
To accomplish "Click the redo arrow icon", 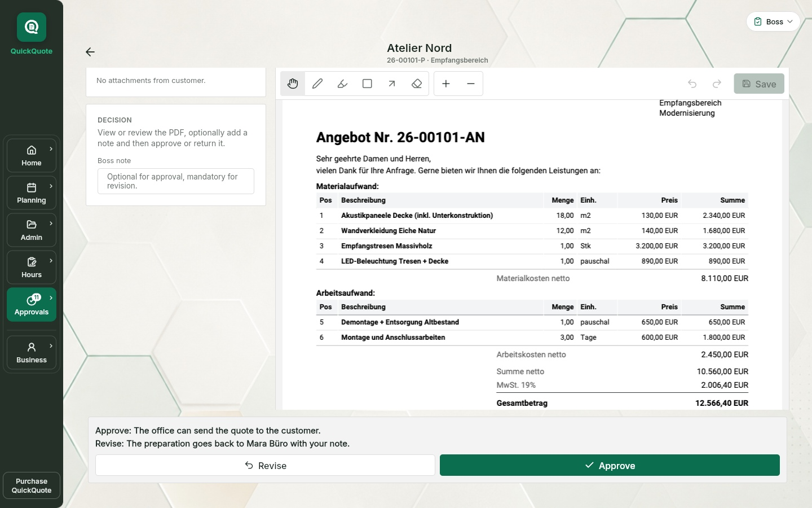I will (x=717, y=84).
